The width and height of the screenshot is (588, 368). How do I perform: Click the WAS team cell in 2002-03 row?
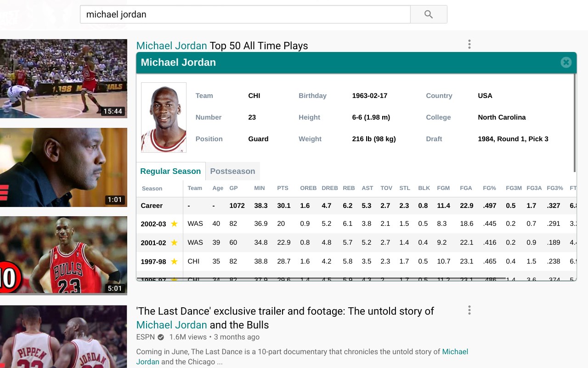[x=195, y=224]
